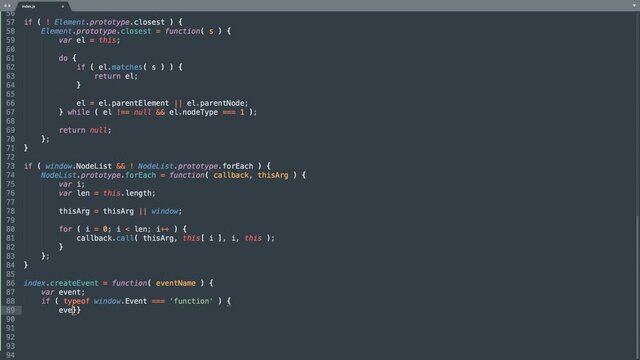The height and width of the screenshot is (360, 640).
Task: Click the 'typeof' keyword on line 88
Action: [76, 302]
